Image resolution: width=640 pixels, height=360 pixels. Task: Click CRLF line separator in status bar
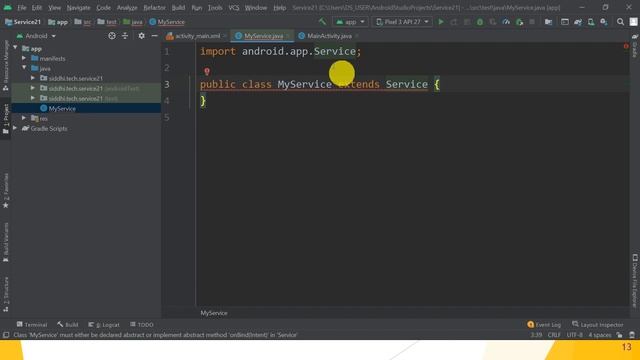[x=554, y=335]
